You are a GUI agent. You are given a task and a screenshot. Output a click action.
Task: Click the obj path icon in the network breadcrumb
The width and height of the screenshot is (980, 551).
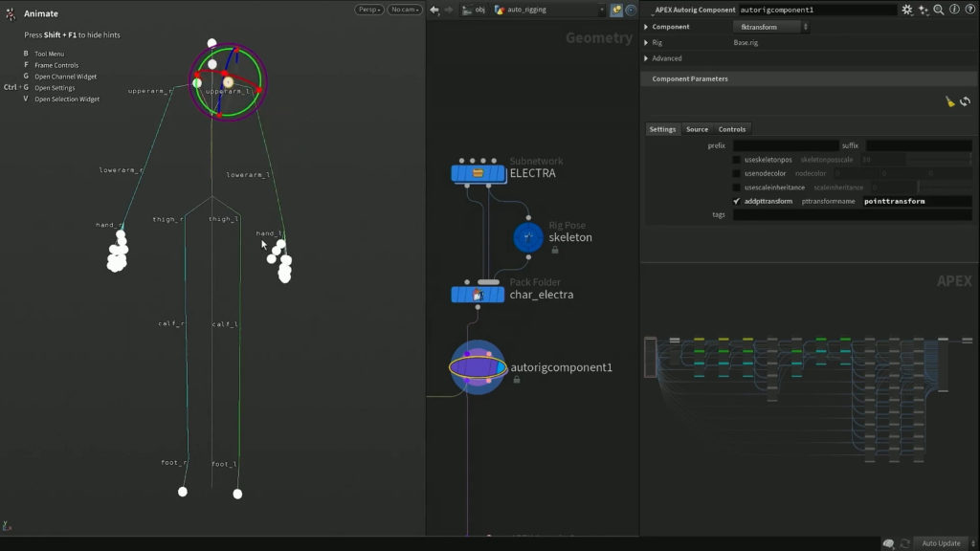tap(466, 9)
